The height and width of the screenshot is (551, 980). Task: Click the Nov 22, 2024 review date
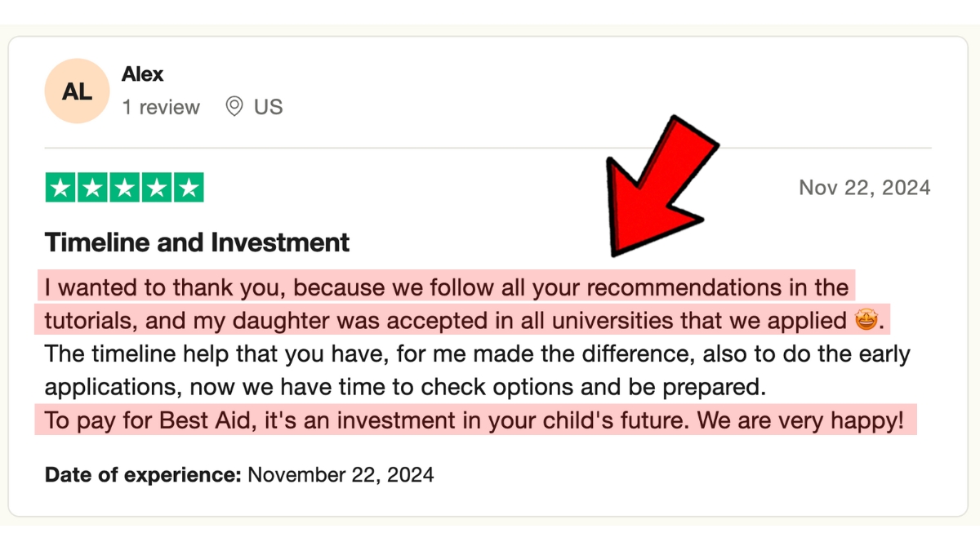pyautogui.click(x=864, y=188)
